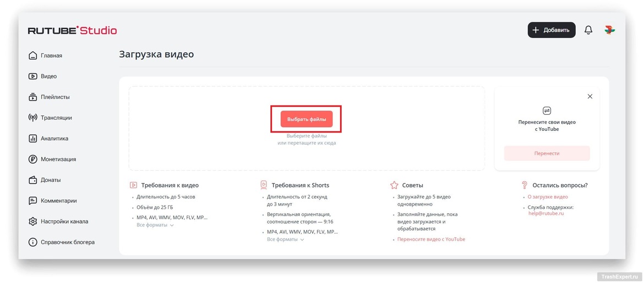Open the Аналитика chart icon
The image size is (644, 283).
(32, 138)
